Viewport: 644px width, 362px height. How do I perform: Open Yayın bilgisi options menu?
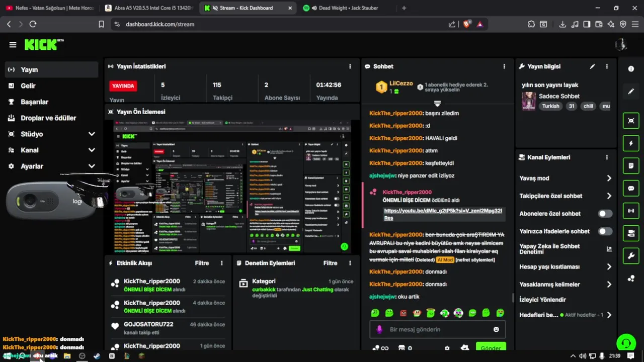click(x=607, y=66)
